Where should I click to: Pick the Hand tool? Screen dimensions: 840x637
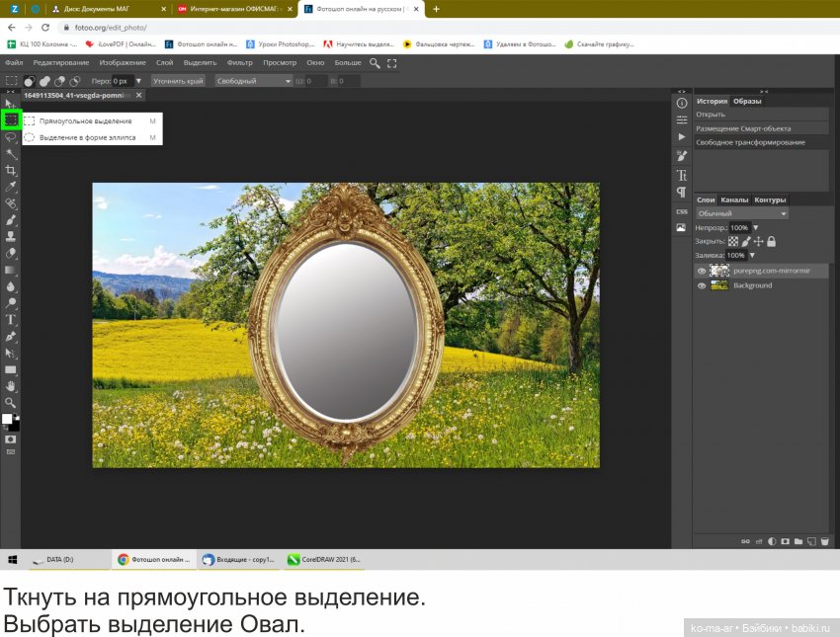point(11,386)
